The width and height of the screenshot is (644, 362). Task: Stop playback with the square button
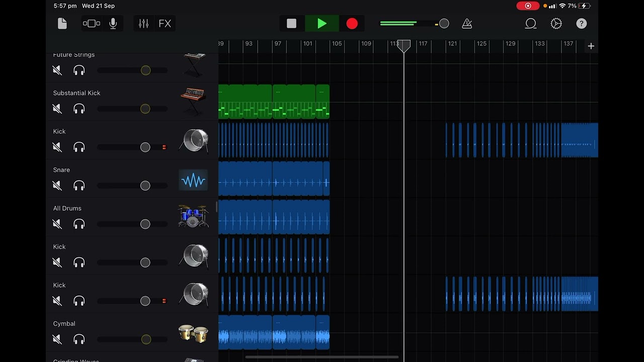[292, 24]
